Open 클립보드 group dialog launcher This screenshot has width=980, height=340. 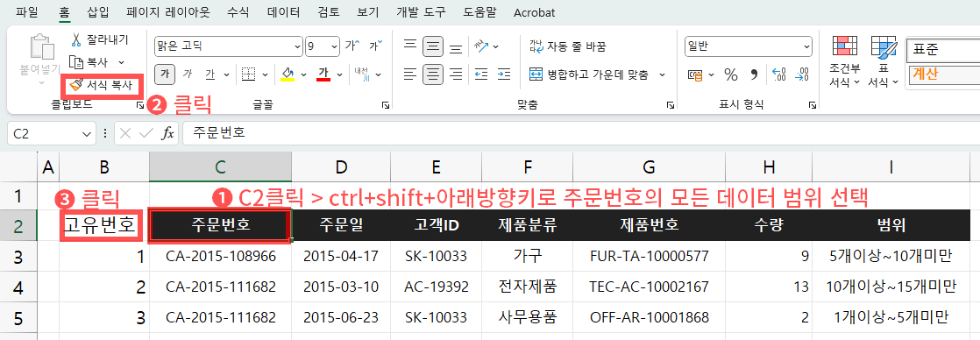139,106
